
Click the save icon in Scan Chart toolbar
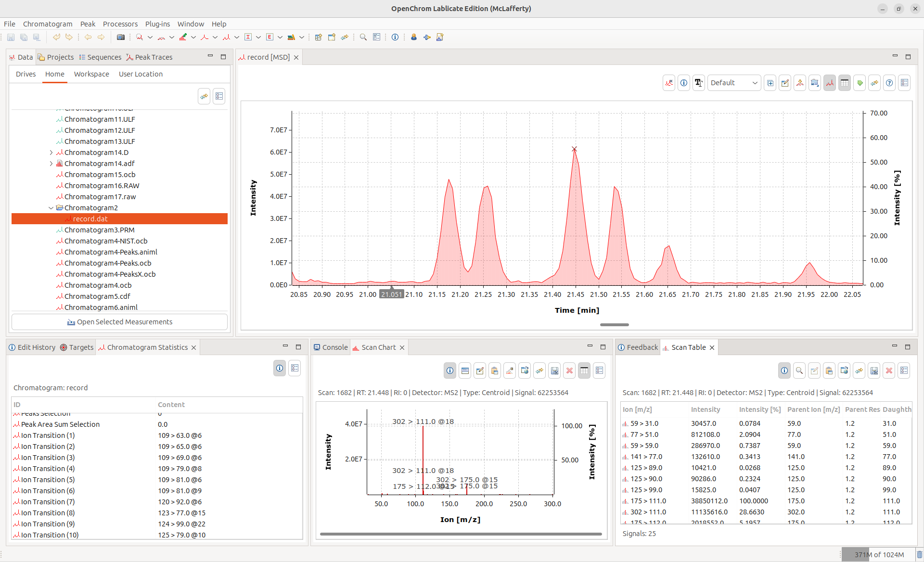point(554,370)
